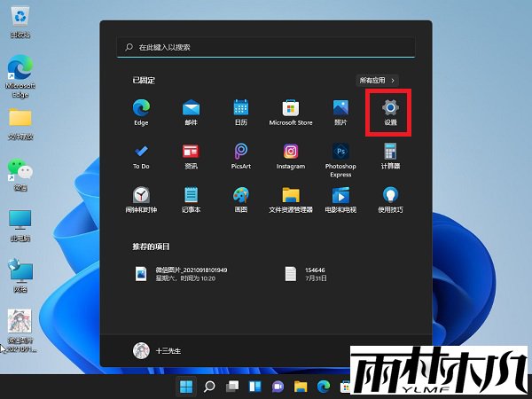
Task: Open Instagram from pinned apps
Action: pos(291,156)
